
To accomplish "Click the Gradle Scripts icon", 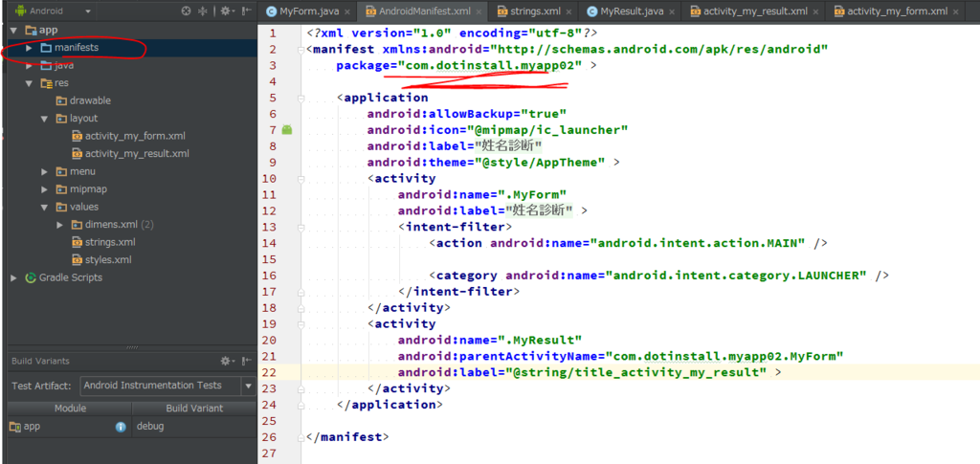I will pos(30,277).
